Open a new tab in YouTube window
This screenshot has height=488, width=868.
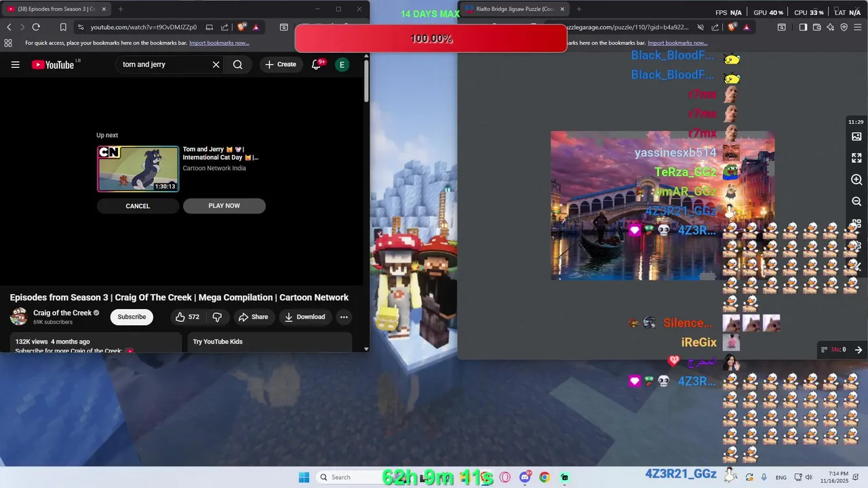point(120,9)
